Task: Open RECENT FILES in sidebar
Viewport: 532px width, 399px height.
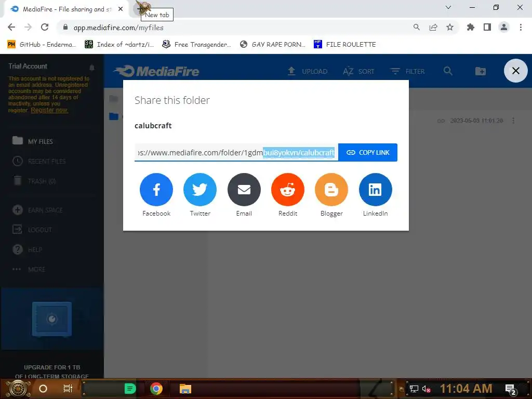Action: [x=39, y=161]
